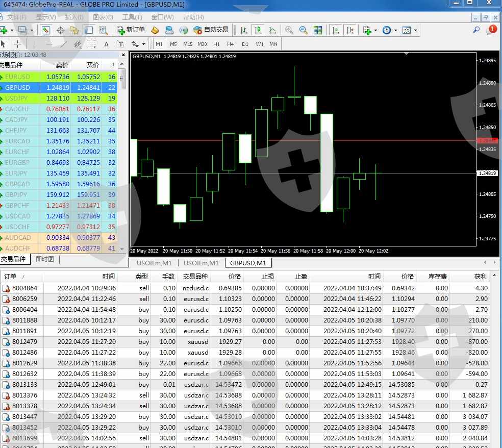This screenshot has height=448, width=502.
Task: Select the text label 'A' drawing tool
Action: 106,44
